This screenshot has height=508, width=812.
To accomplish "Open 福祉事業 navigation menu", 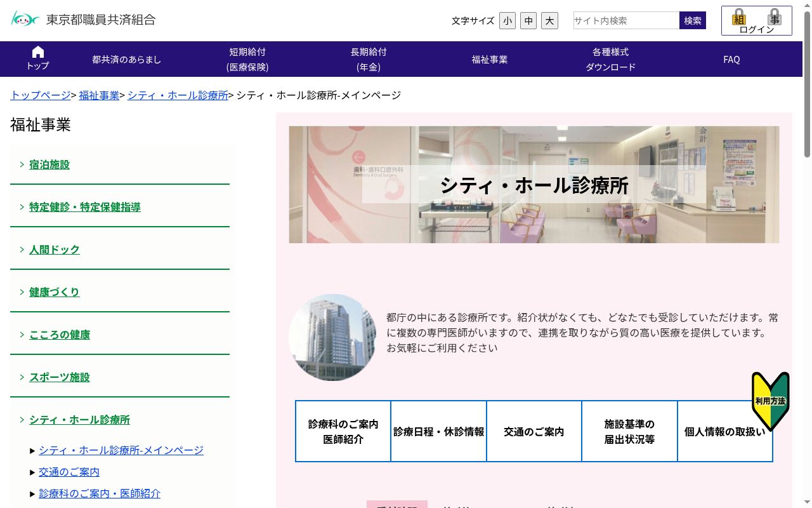I will pyautogui.click(x=489, y=59).
